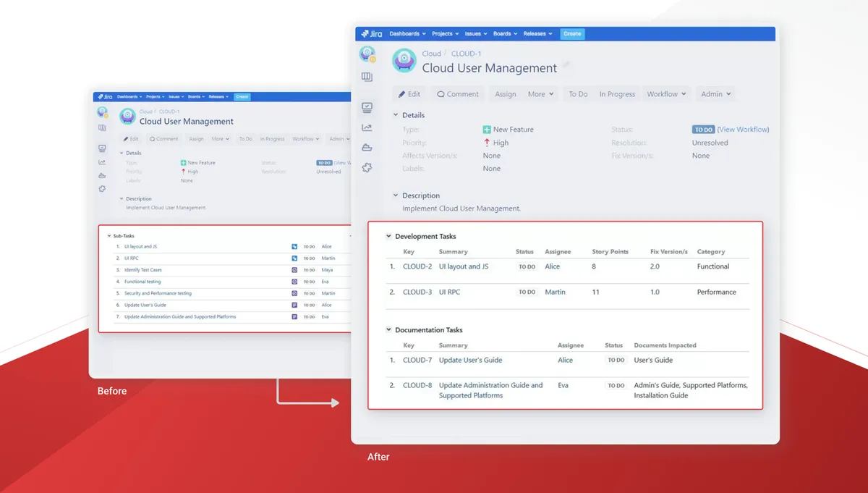Click the Documents Impacted column header
Image resolution: width=868 pixels, height=493 pixels.
665,345
